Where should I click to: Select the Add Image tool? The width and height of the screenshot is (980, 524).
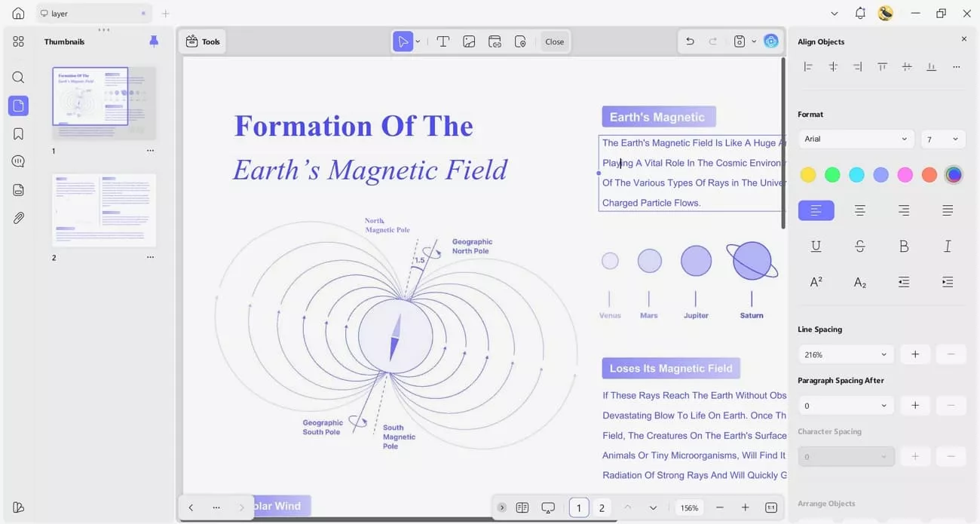tap(469, 41)
